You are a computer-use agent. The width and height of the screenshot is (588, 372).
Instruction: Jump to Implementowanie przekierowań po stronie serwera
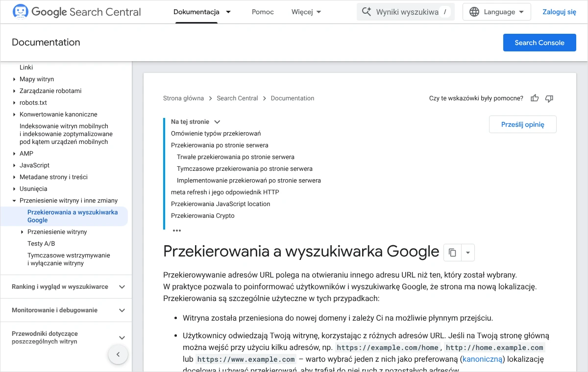click(x=249, y=181)
